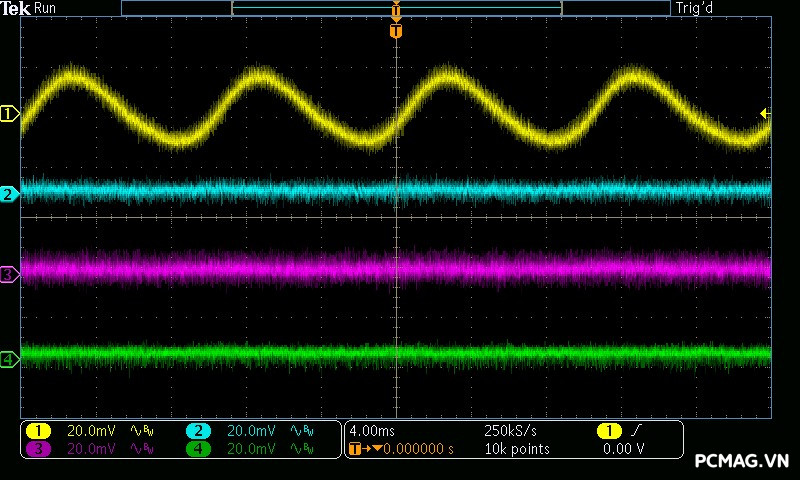Image resolution: width=800 pixels, height=480 pixels.
Task: Click the yellow channel 1 ground marker
Action: 9,114
